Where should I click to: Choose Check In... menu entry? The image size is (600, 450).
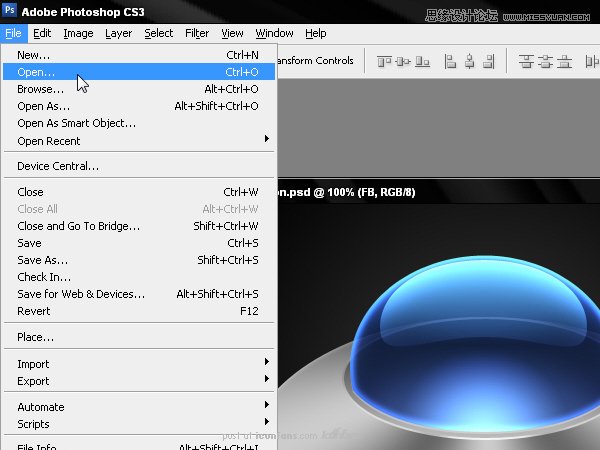coord(139,277)
